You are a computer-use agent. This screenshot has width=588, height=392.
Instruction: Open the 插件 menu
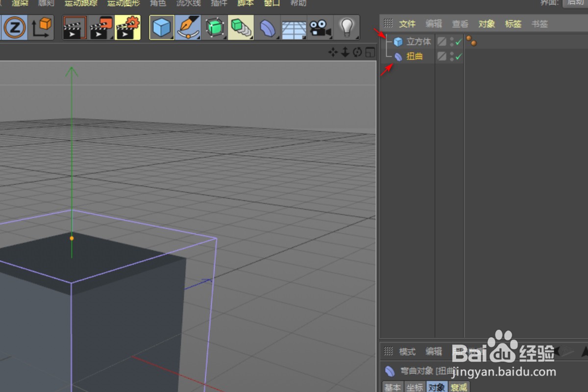pyautogui.click(x=219, y=3)
